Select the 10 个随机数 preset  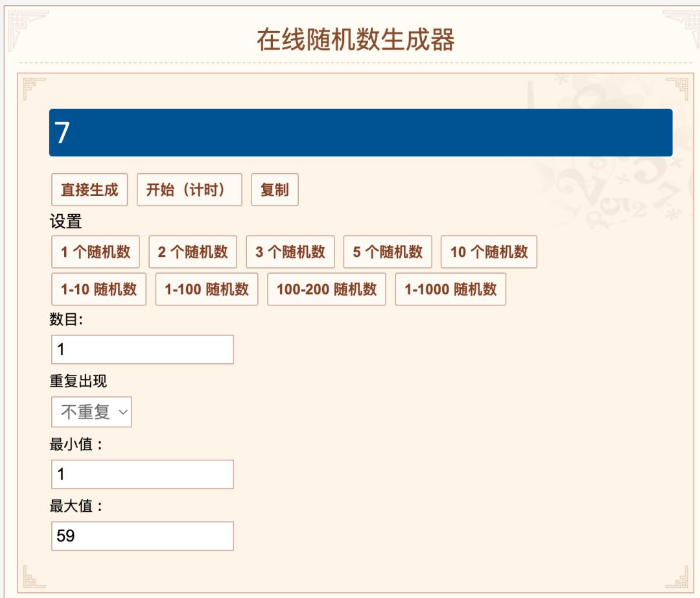[x=489, y=252]
